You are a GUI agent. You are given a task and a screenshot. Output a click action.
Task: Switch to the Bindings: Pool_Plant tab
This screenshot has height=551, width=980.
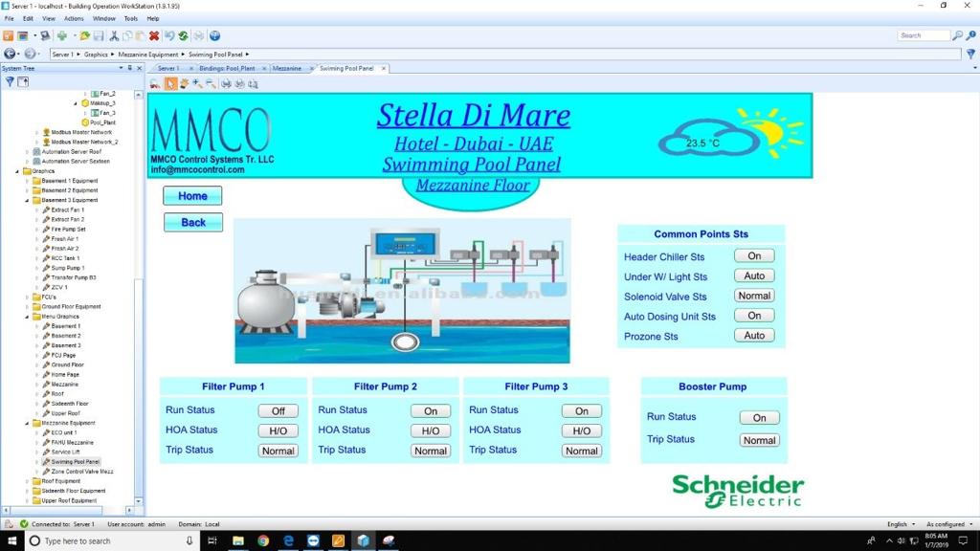[x=227, y=69]
